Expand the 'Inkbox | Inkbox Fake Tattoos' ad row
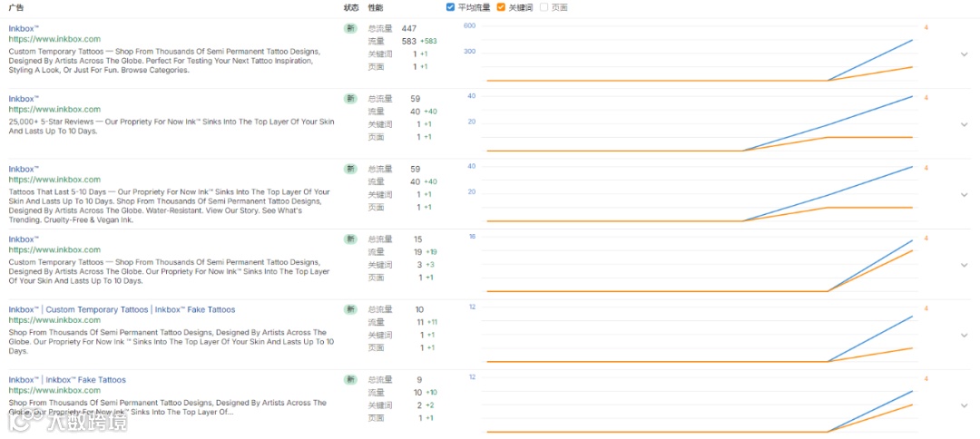Viewport: 980px width, 439px height. (x=965, y=405)
